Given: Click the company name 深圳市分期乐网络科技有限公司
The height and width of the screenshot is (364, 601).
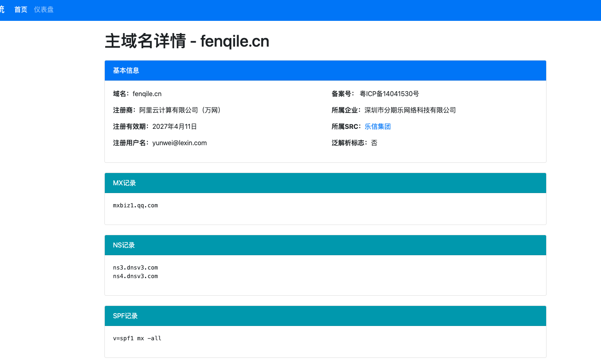Looking at the screenshot, I should click(410, 110).
